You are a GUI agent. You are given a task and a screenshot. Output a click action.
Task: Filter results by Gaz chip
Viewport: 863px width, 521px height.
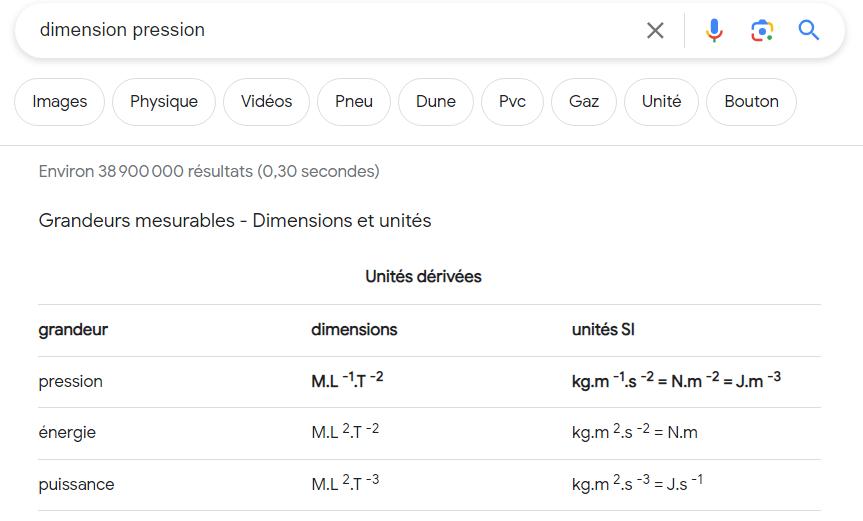[584, 102]
